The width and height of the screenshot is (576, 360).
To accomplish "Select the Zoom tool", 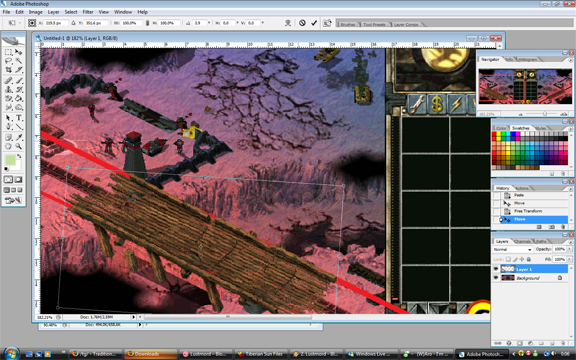I will [19, 146].
